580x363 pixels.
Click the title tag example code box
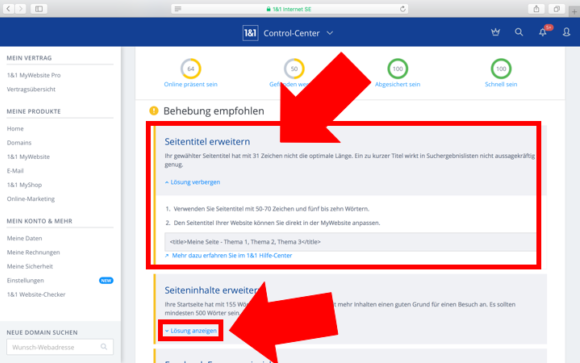tap(350, 242)
